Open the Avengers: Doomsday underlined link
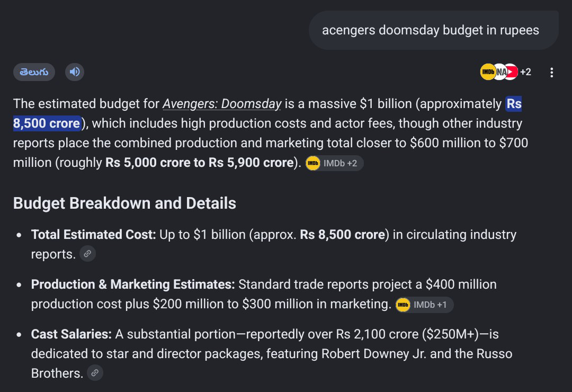Viewport: 572px width, 392px height. [x=222, y=104]
